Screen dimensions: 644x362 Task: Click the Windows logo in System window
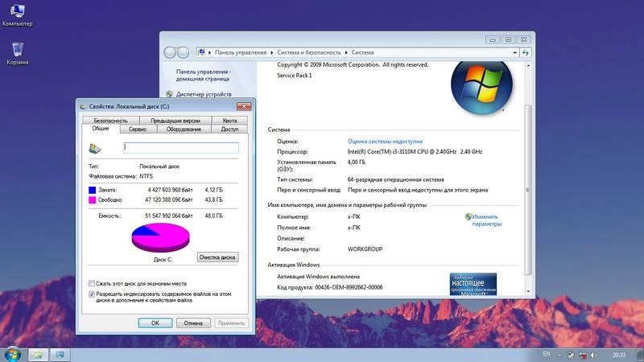[481, 85]
